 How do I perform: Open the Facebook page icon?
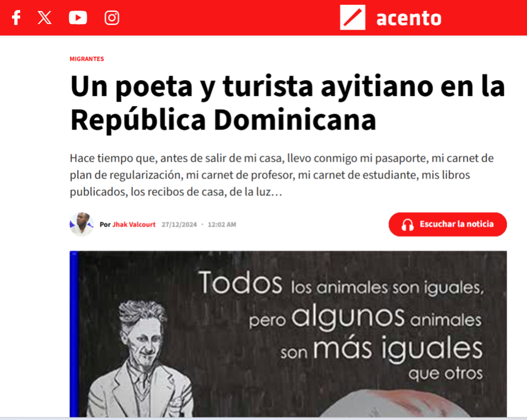click(16, 18)
